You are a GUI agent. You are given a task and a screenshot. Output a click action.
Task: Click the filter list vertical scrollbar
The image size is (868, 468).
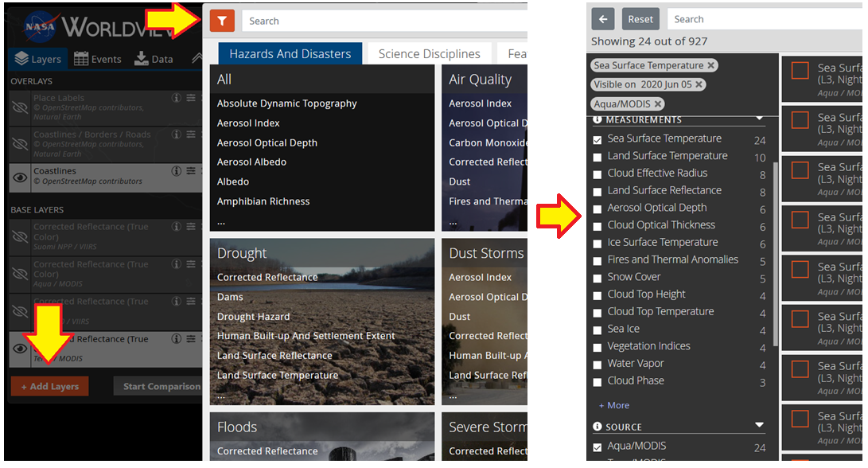(x=775, y=254)
